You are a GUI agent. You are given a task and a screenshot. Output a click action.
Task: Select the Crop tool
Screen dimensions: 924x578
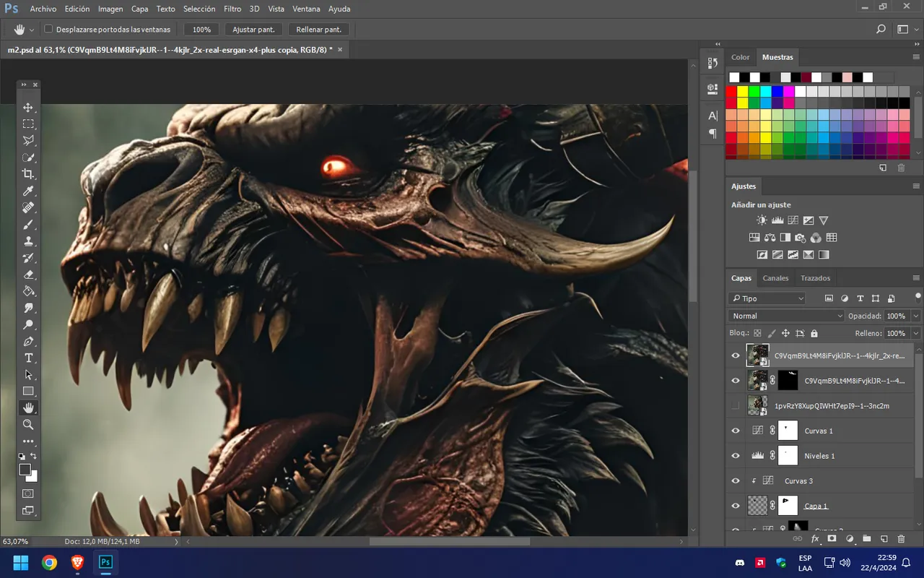pyautogui.click(x=28, y=174)
